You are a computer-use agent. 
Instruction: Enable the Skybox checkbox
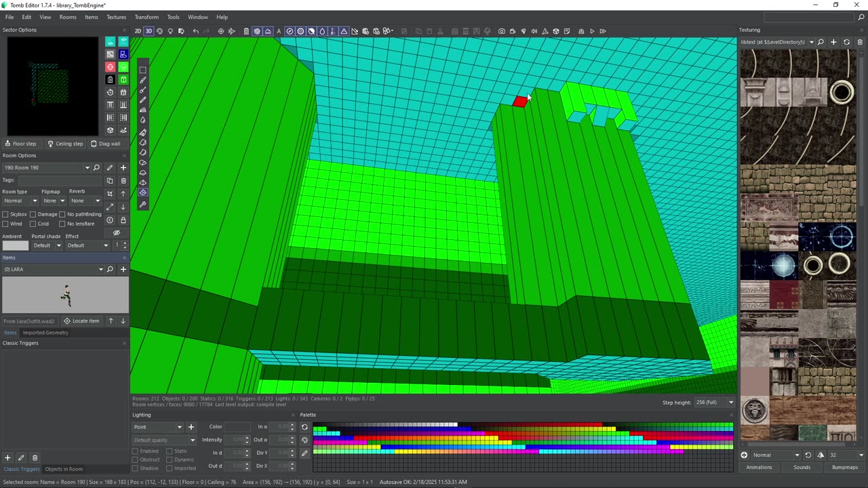[x=5, y=214]
